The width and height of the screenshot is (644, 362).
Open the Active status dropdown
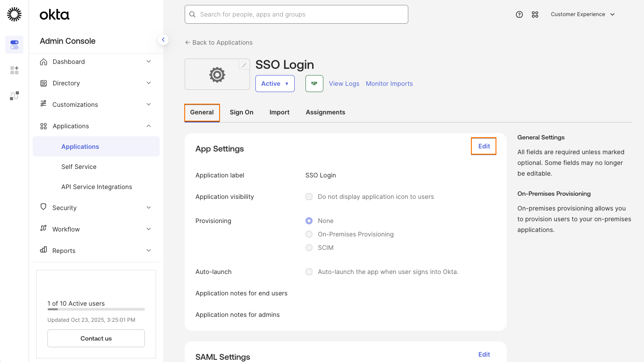[x=275, y=84]
